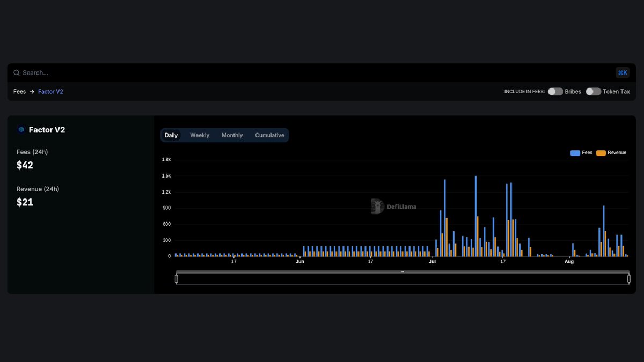Click the Revenue (24h) label
The image size is (644, 362).
click(38, 189)
